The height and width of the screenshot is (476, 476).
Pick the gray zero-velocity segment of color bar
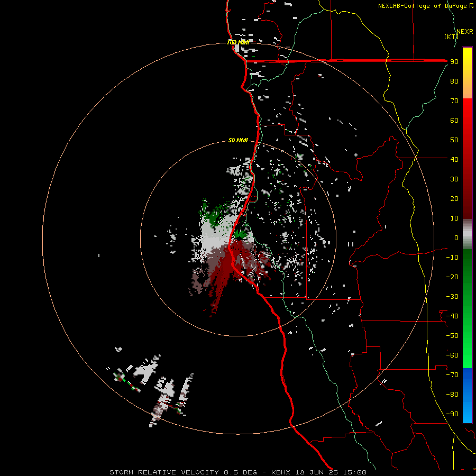click(467, 234)
